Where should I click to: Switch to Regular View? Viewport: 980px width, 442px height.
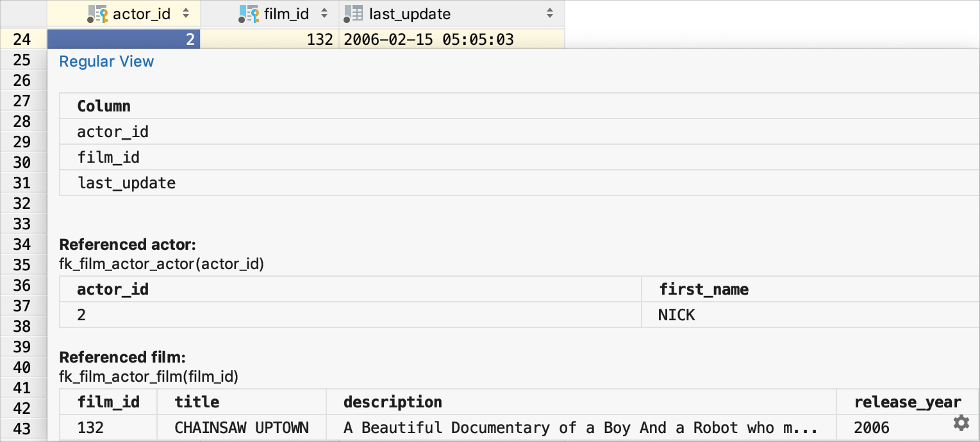pyautogui.click(x=106, y=61)
